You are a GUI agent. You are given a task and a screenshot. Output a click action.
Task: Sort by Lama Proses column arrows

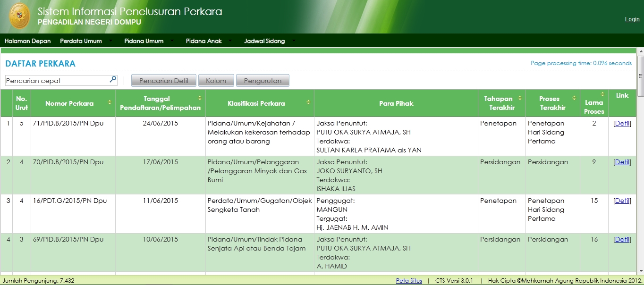point(602,94)
